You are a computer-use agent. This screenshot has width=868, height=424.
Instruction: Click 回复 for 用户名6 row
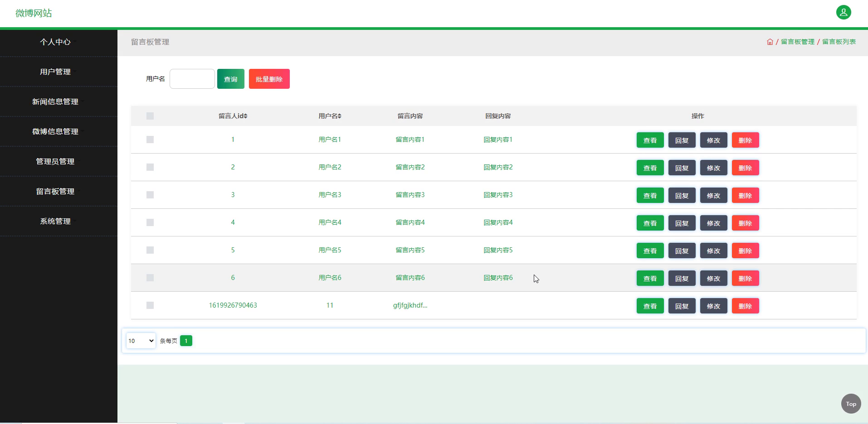pyautogui.click(x=682, y=278)
